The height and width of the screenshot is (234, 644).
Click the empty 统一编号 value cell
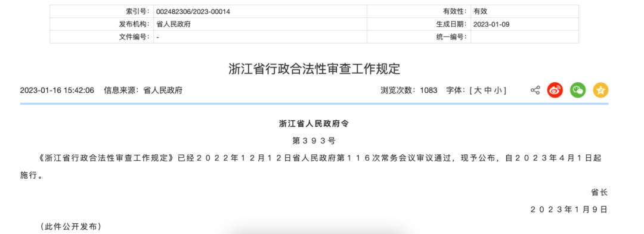click(x=525, y=37)
